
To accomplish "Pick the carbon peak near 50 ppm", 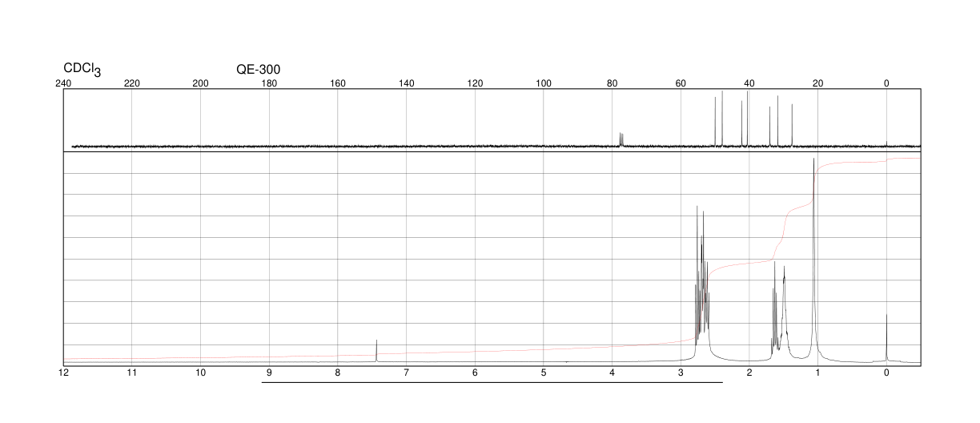I will pos(715,121).
